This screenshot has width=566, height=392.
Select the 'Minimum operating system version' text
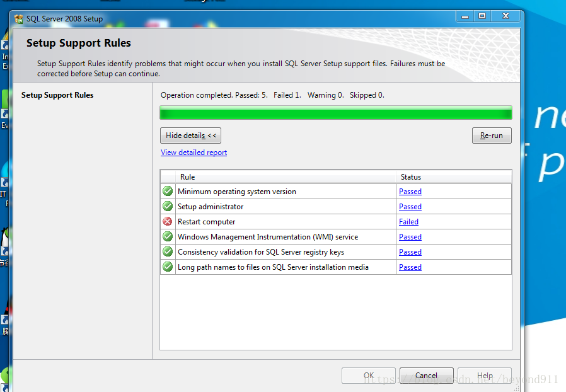237,192
